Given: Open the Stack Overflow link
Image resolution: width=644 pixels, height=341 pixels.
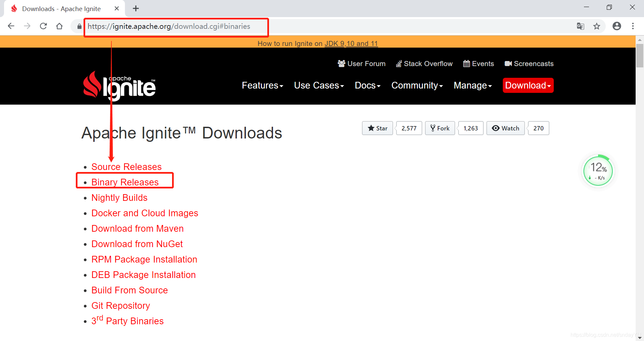Looking at the screenshot, I should click(x=424, y=64).
